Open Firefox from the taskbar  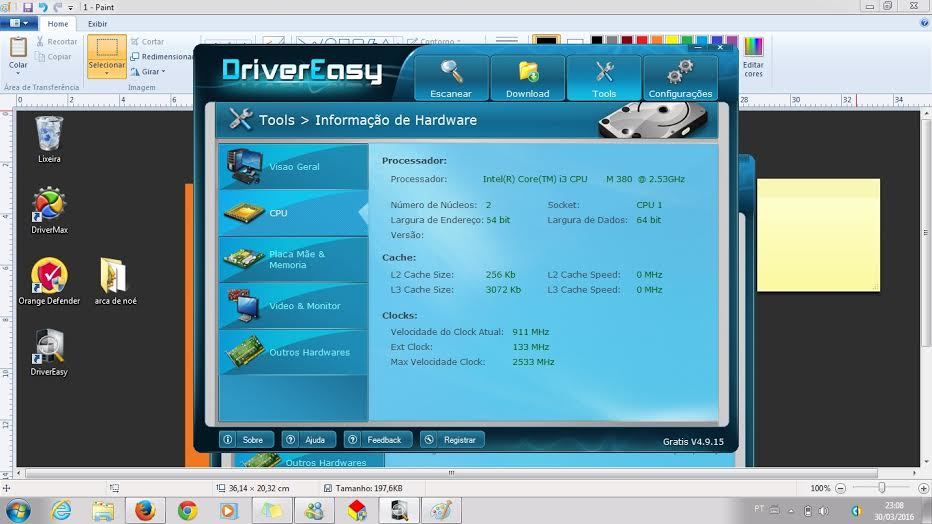pyautogui.click(x=145, y=510)
